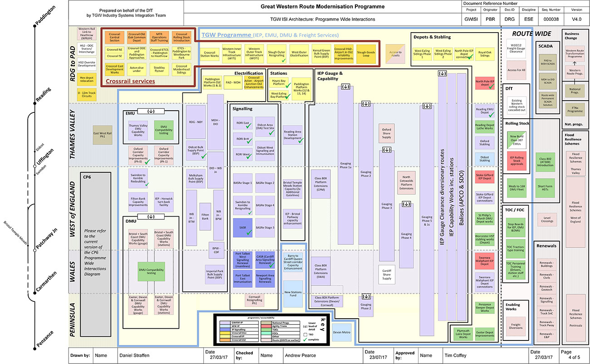Expand Gauging Phase 5 & 1c lower-detail arrow
This screenshot has height=364, width=590.
coord(427,106)
